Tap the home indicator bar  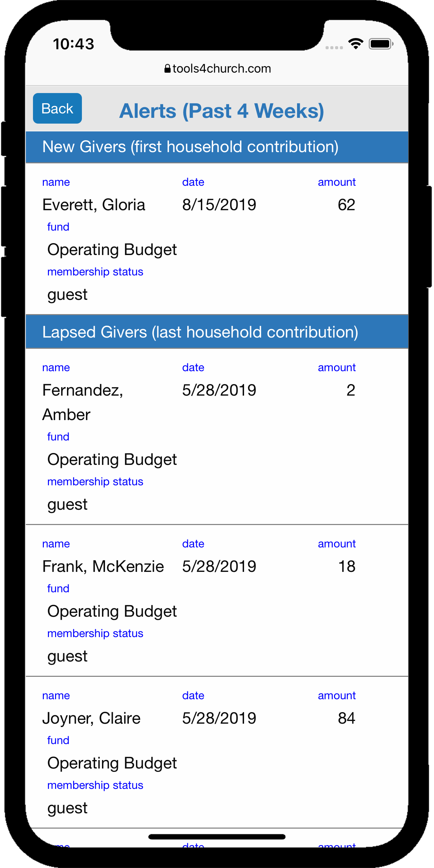pyautogui.click(x=217, y=837)
